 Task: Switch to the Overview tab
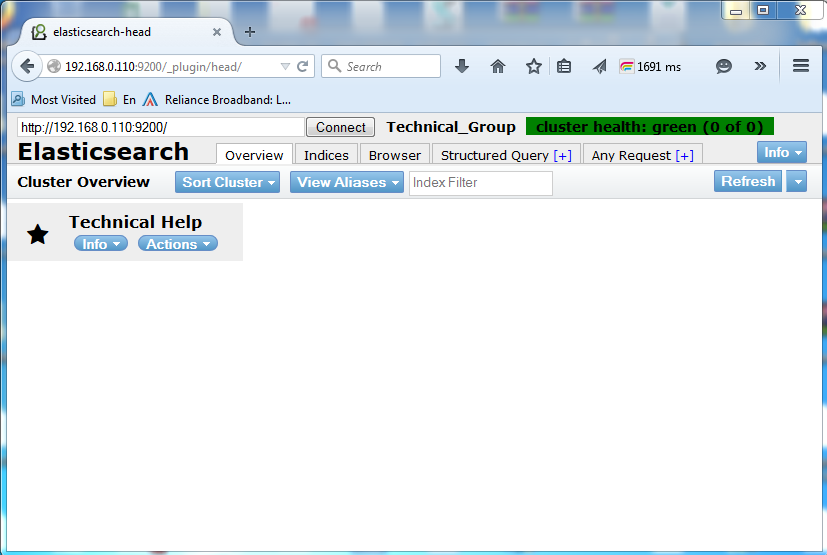click(254, 155)
